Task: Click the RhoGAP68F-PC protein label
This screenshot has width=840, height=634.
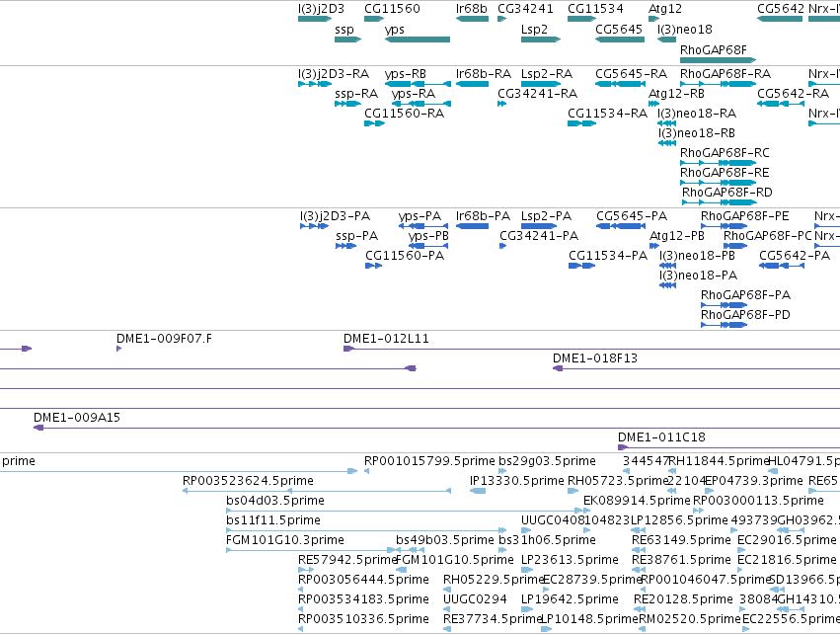Action: [x=768, y=236]
